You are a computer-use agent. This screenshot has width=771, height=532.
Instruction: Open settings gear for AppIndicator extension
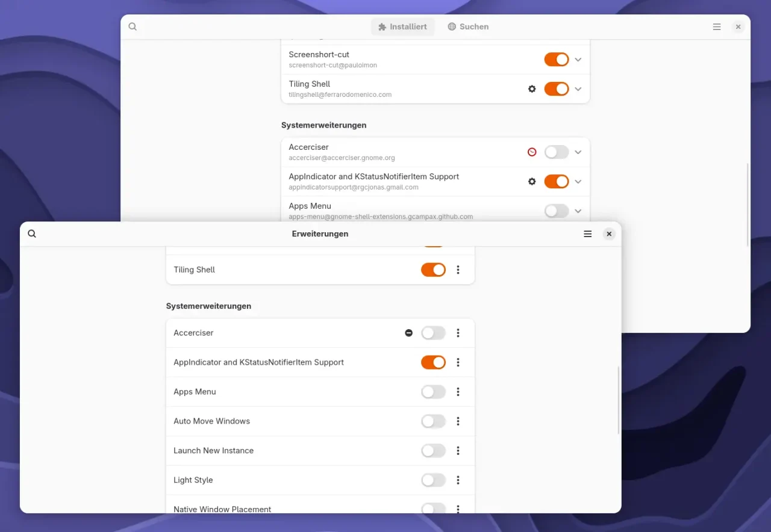click(532, 181)
